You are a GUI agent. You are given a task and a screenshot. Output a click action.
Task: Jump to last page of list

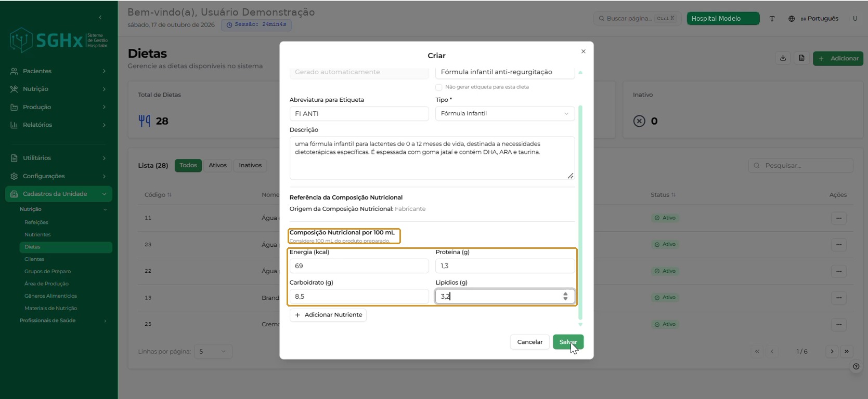click(847, 352)
